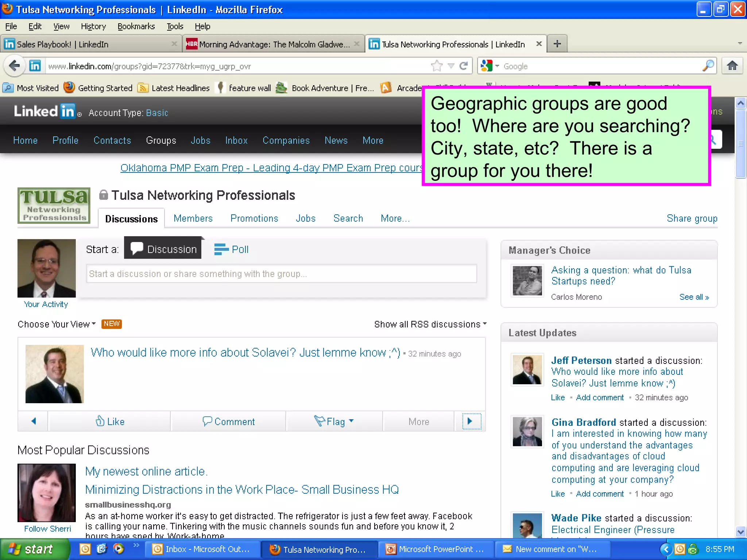The height and width of the screenshot is (560, 747).
Task: Close the Sales Playbook tab
Action: 174,44
